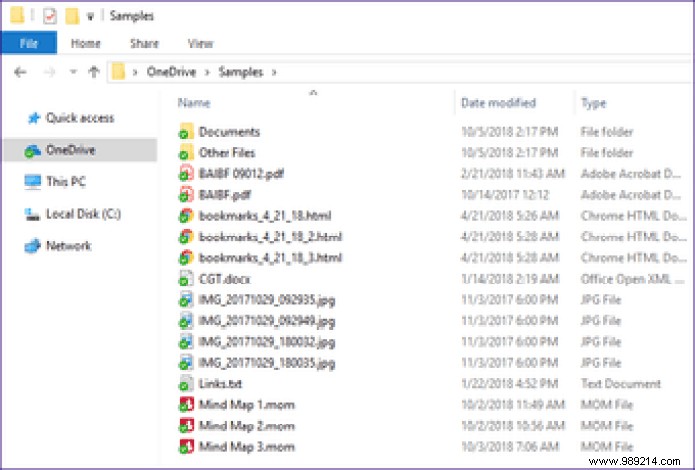695x470 pixels.
Task: Select This PC in navigation pane
Action: (55, 182)
